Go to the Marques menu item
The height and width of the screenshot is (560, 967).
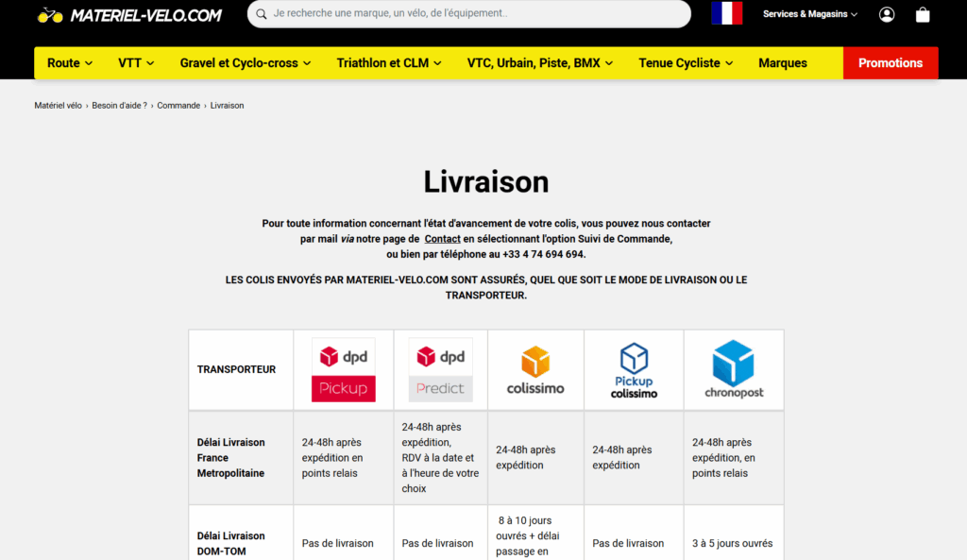783,63
